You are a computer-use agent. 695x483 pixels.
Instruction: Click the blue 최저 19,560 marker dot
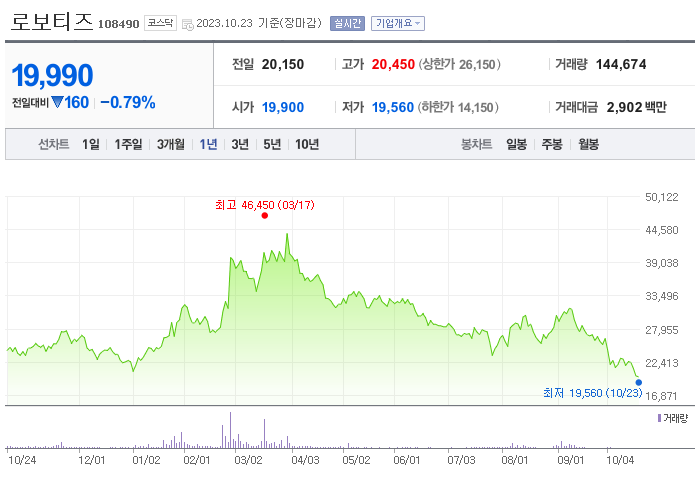639,382
